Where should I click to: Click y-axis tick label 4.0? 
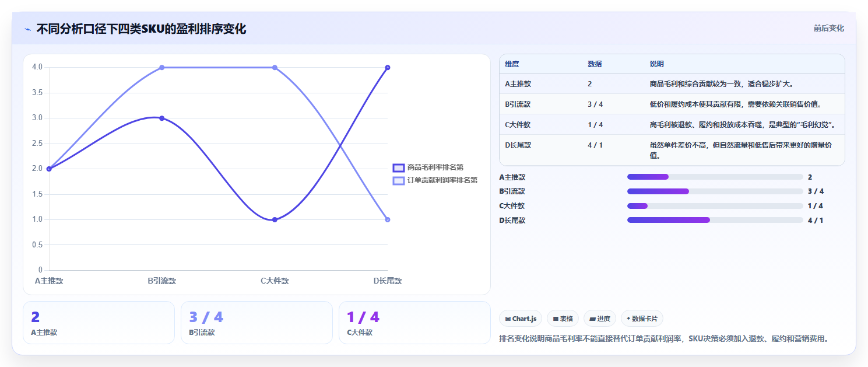tap(37, 67)
